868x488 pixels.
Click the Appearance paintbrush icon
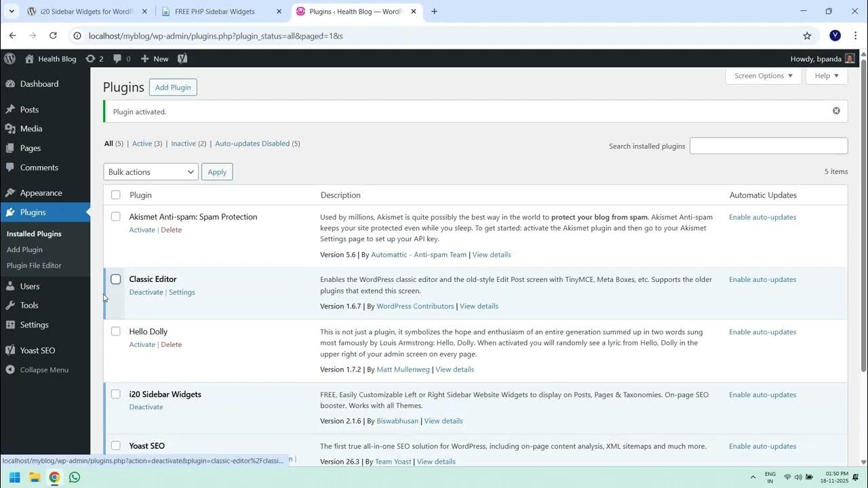point(12,192)
